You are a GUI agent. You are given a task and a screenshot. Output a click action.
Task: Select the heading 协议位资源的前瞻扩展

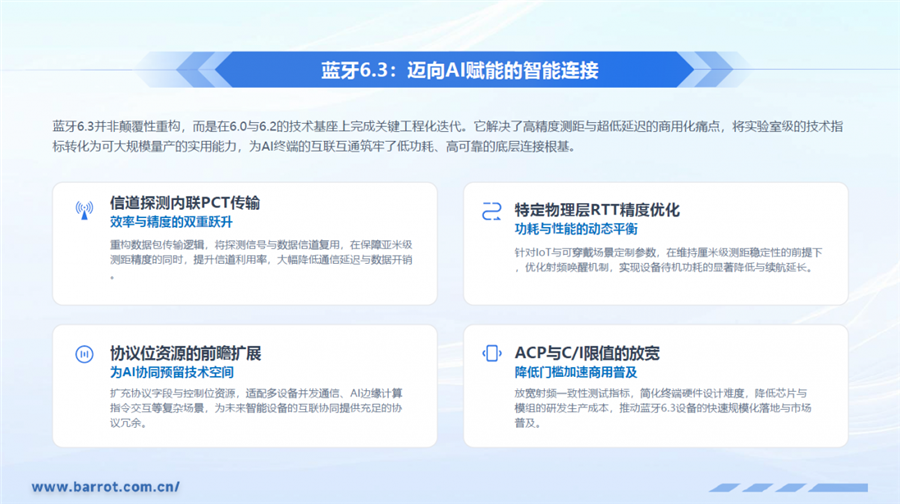tap(185, 353)
